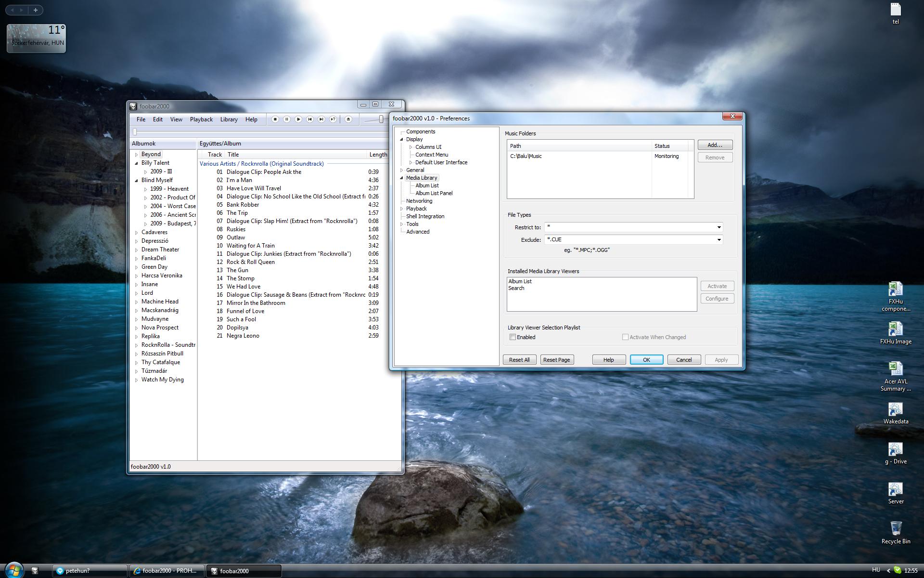
Task: Click Reset All button
Action: (519, 360)
